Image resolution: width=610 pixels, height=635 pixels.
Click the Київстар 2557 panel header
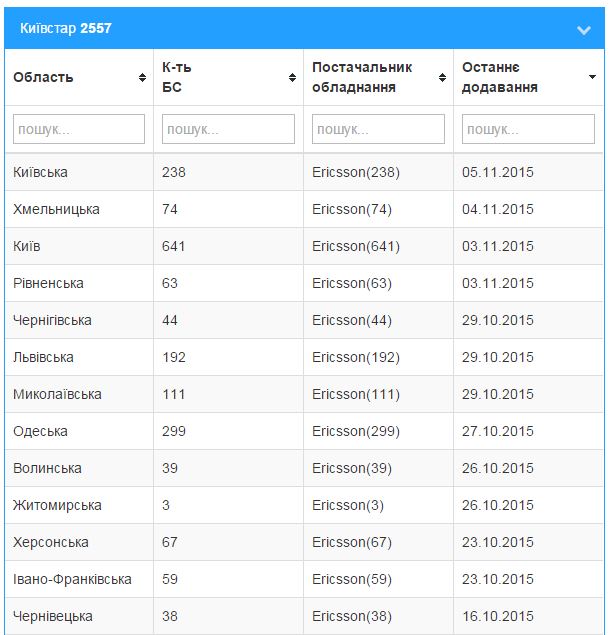(x=305, y=28)
